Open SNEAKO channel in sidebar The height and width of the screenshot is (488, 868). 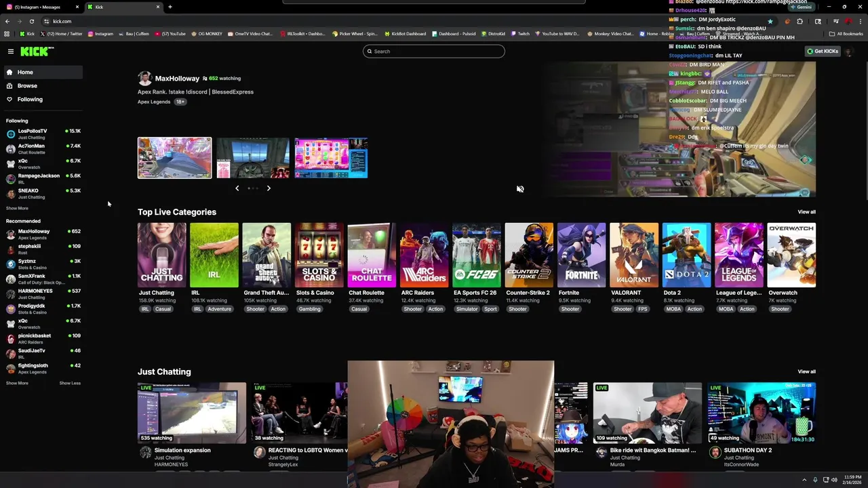point(43,193)
